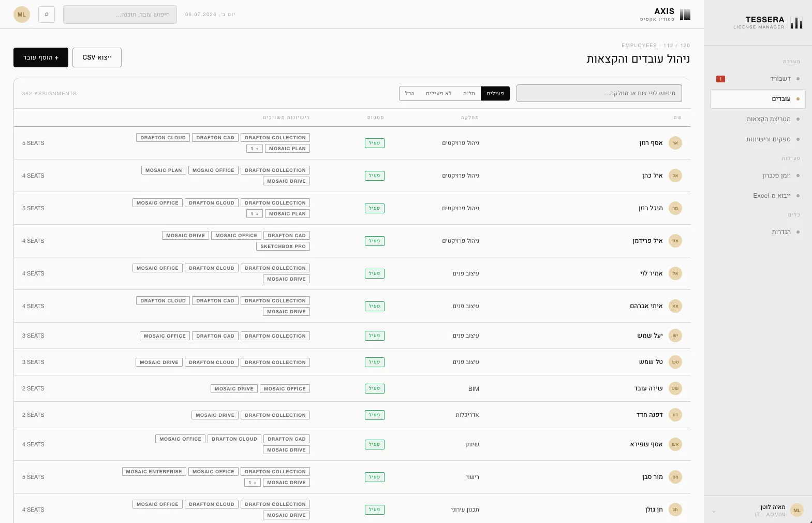The width and height of the screenshot is (812, 523).
Task: Open דשבורד in sidebar
Action: tap(758, 79)
